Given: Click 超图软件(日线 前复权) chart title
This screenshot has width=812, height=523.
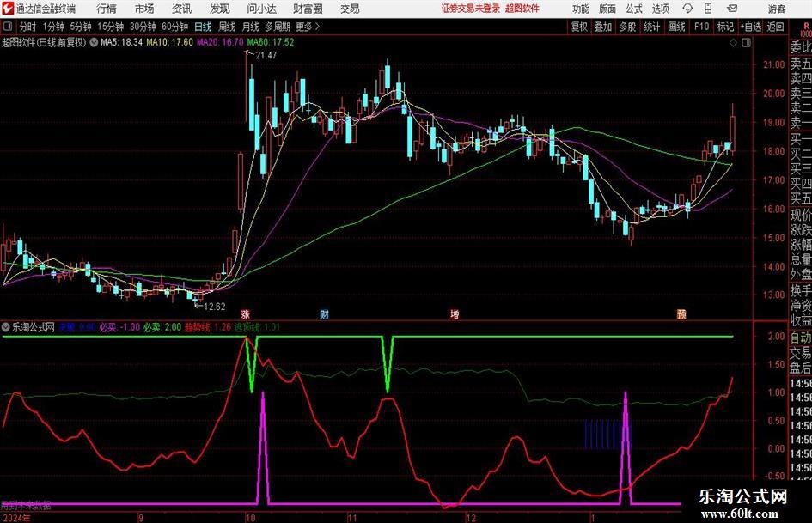Looking at the screenshot, I should (44, 42).
